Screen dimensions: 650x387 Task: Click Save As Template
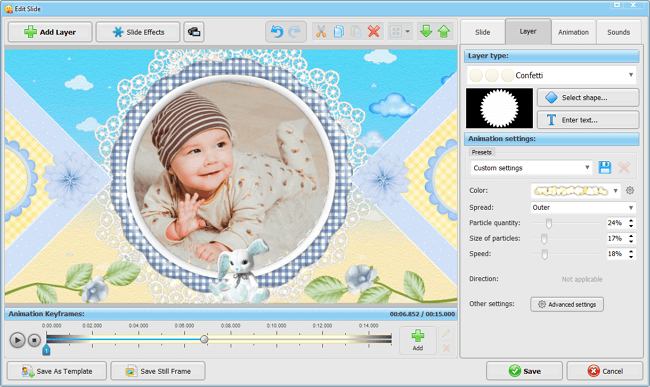[57, 371]
